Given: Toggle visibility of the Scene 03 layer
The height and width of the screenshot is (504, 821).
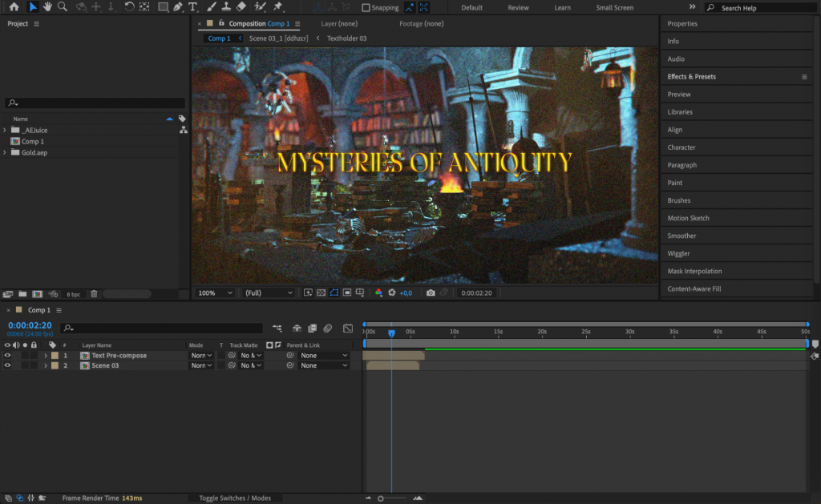Looking at the screenshot, I should [6, 365].
